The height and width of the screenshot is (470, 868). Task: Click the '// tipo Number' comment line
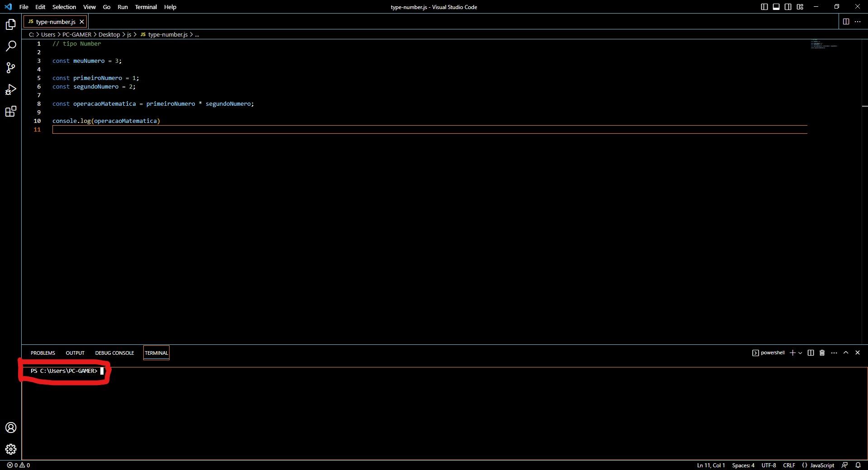[x=77, y=44]
